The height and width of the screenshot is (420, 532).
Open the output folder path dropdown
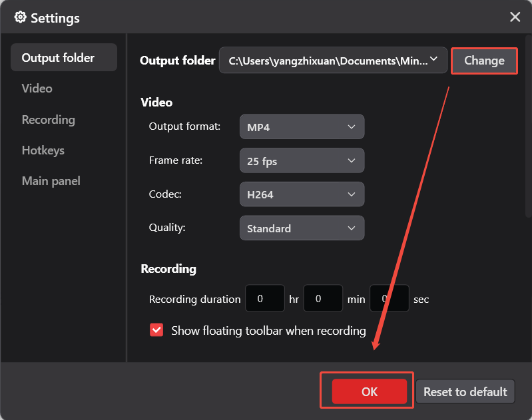pos(333,60)
